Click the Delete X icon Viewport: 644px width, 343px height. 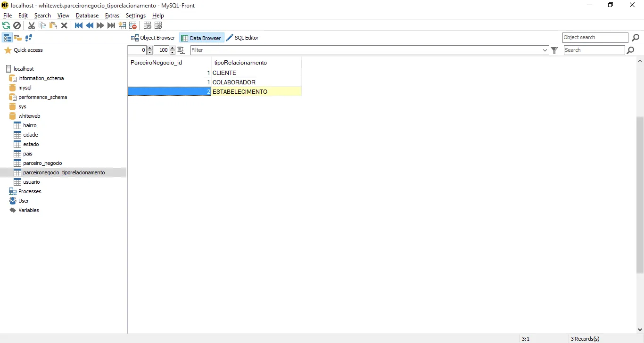(x=64, y=25)
